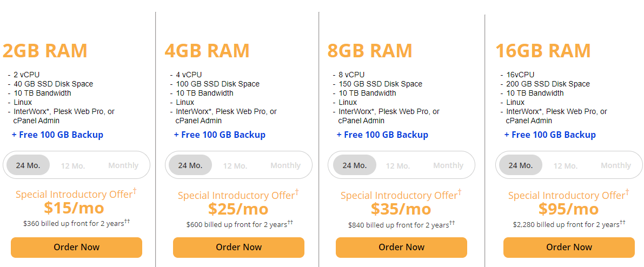644x267 pixels.
Task: Click Free 100 GB Backup under 16GB RAM
Action: tap(550, 135)
